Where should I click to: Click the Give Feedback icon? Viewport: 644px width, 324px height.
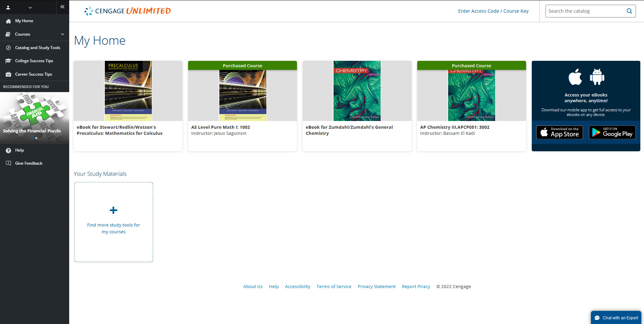click(8, 163)
